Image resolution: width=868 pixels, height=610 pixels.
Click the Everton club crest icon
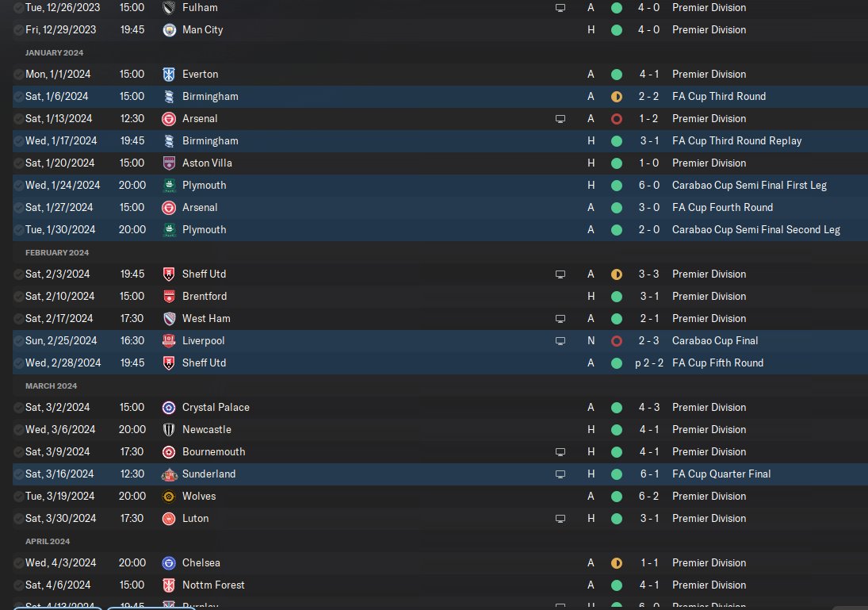pyautogui.click(x=170, y=75)
